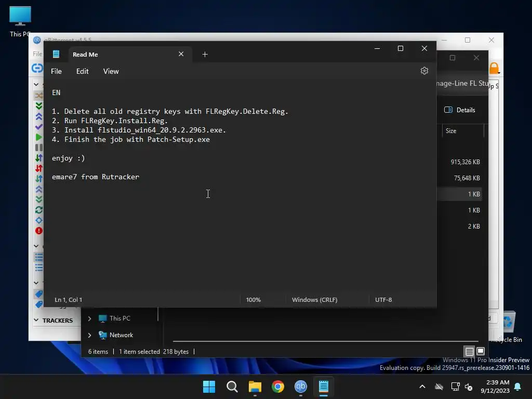This screenshot has height=399, width=532.
Task: Open the taskbar clock and date
Action: click(495, 387)
